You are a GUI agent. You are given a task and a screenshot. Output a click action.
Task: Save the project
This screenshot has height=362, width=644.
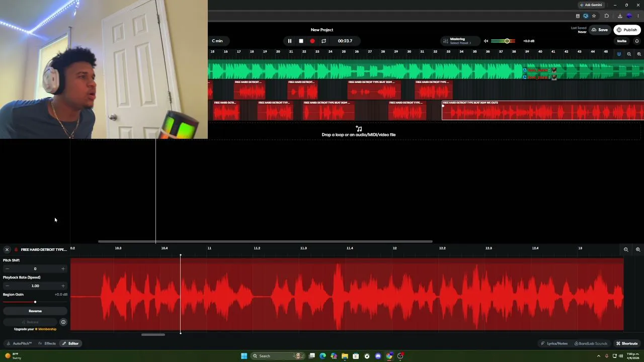click(x=600, y=30)
